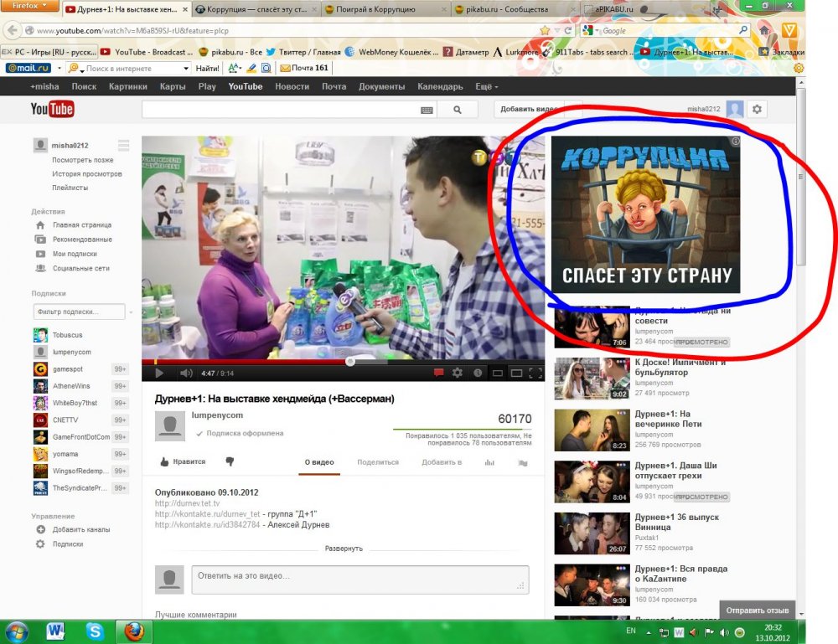Screen dimensions: 838x644
Task: Click the YouTube search magnifier button
Action: click(458, 109)
